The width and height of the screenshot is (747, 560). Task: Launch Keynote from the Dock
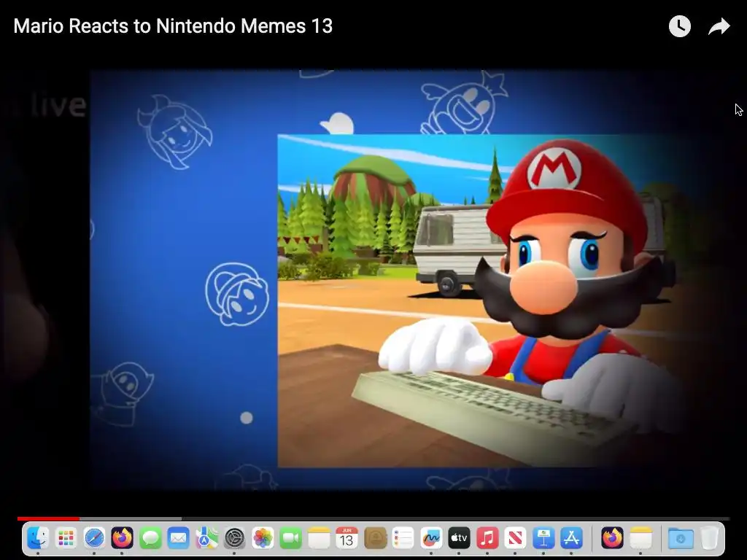tap(543, 538)
